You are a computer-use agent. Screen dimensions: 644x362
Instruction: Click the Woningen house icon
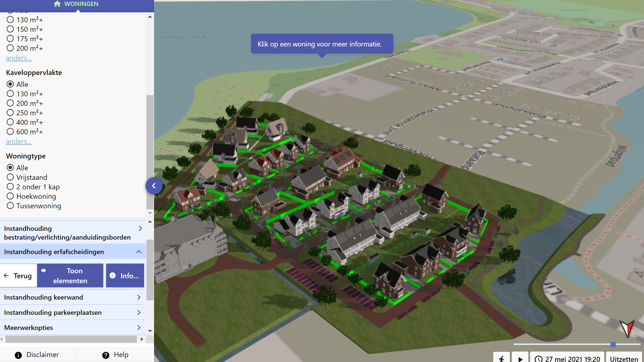coord(57,4)
